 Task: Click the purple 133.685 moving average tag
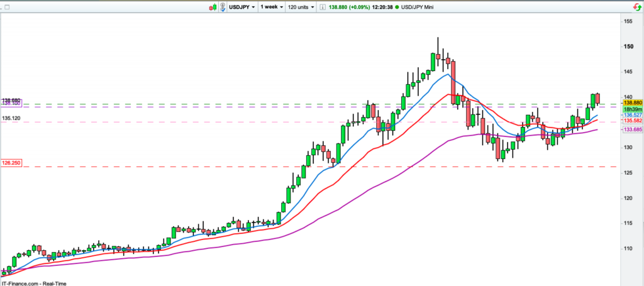631,129
